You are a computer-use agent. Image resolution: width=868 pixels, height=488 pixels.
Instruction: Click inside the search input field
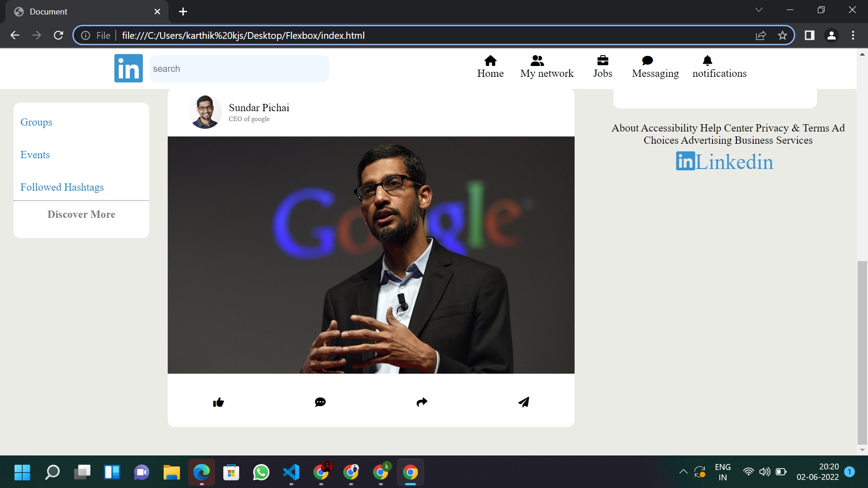point(240,68)
